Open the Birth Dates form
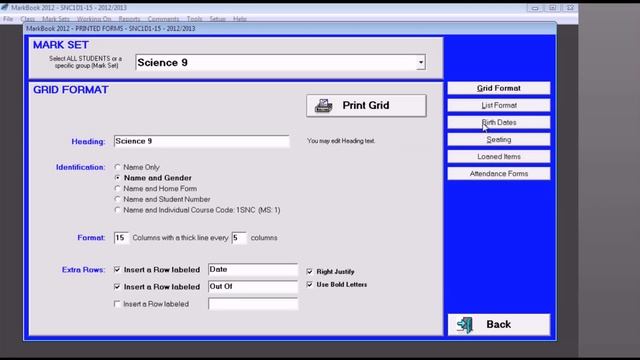 498,122
